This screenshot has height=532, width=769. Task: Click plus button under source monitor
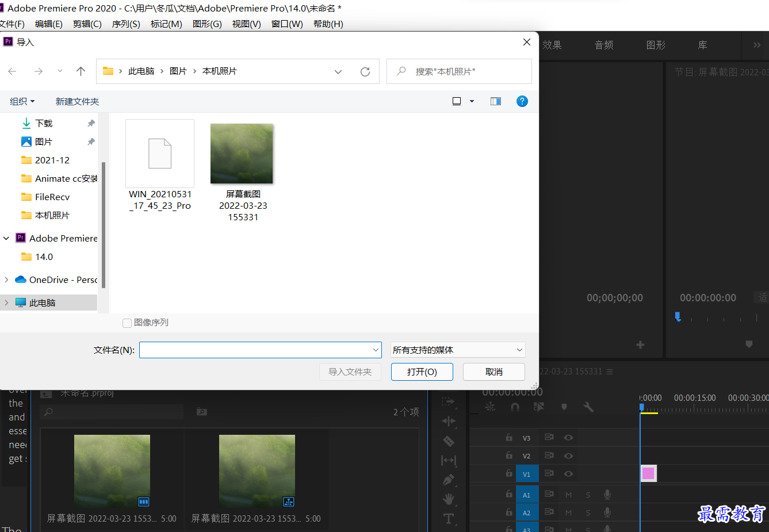tap(640, 345)
